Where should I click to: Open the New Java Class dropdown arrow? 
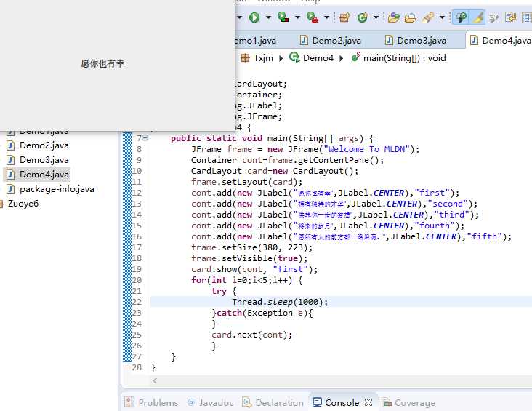(x=376, y=17)
